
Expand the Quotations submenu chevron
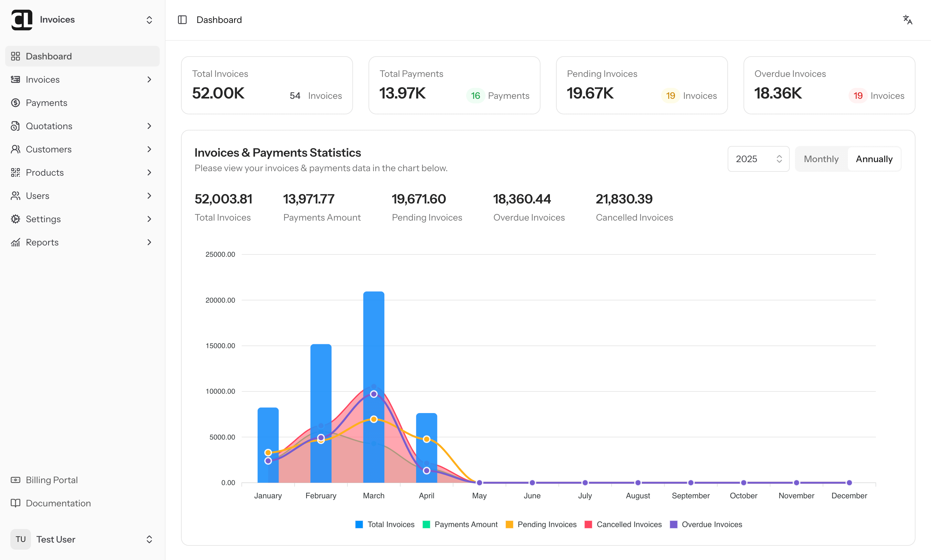pyautogui.click(x=149, y=126)
